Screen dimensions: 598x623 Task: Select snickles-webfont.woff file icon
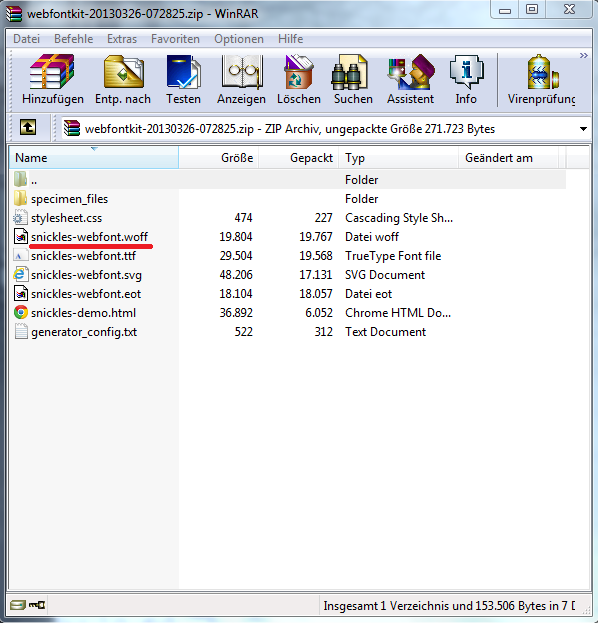coord(21,236)
